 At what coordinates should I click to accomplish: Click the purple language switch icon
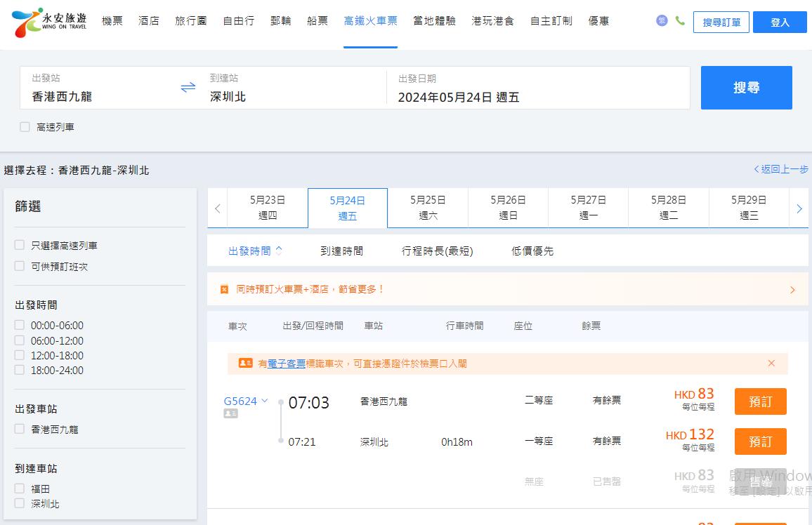(x=662, y=21)
